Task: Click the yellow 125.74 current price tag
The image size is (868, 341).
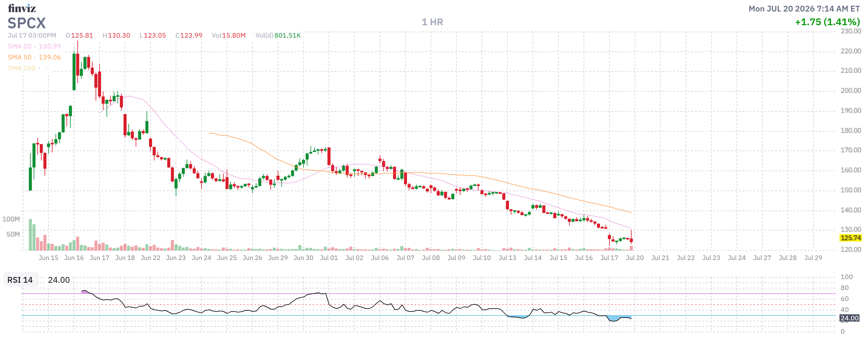Action: [850, 238]
